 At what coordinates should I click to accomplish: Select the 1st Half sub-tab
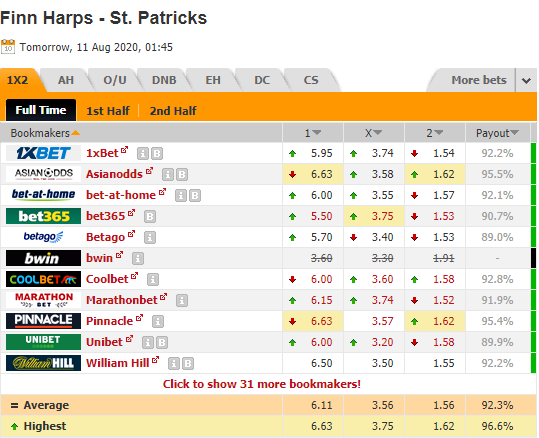(108, 111)
